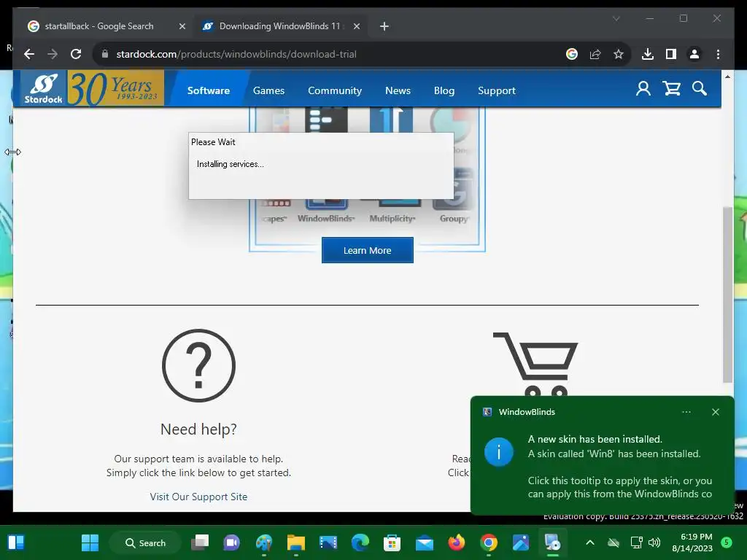Switch to Chrome in the taskbar
Viewport: 747px width, 560px height.
click(x=488, y=542)
